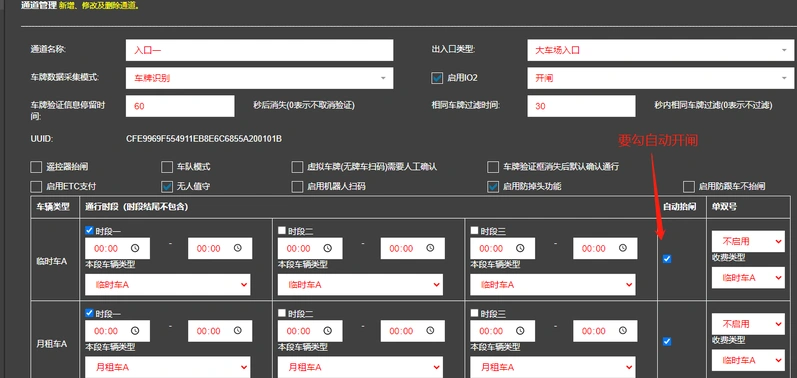Enable the 遥控器抬闸 checkbox
Screen dimensions: 797x378
coord(36,167)
